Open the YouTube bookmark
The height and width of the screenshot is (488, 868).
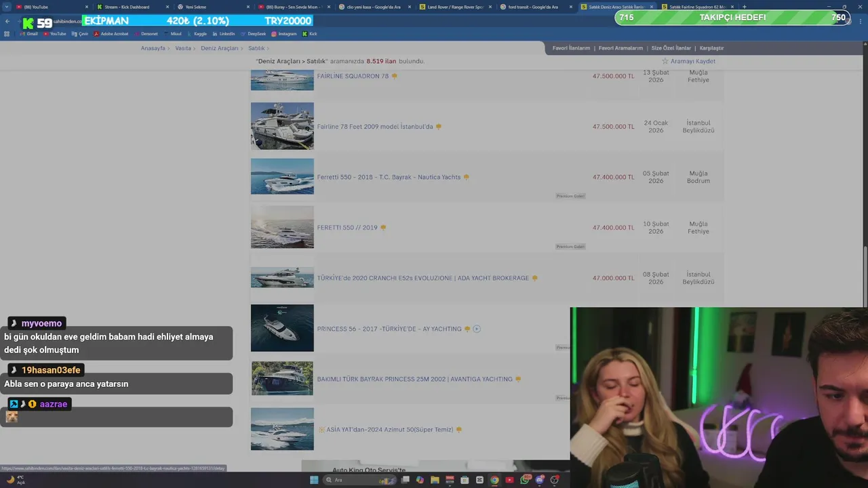pyautogui.click(x=55, y=34)
